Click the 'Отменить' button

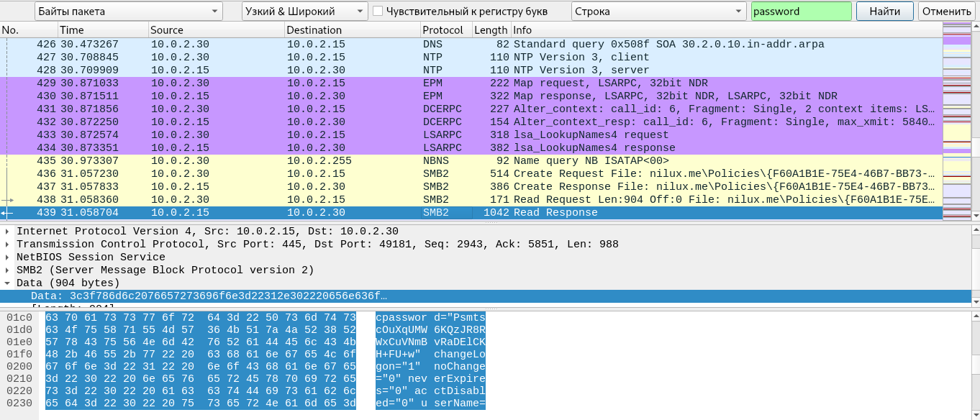(946, 12)
